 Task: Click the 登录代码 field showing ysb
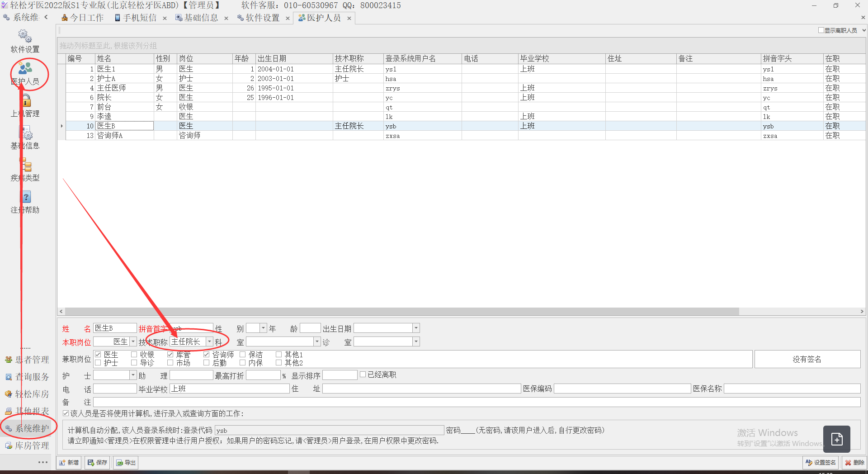[330, 430]
